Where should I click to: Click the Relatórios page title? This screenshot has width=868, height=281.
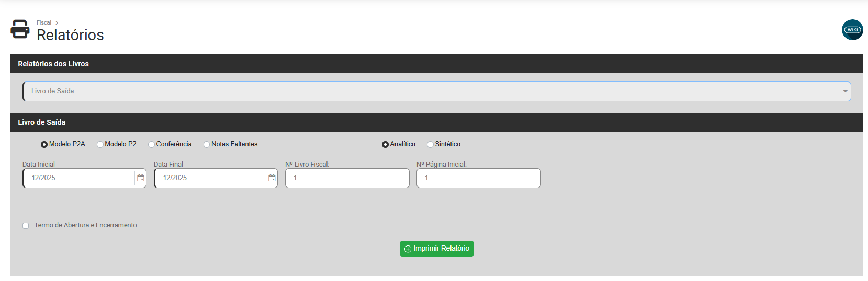click(x=70, y=35)
